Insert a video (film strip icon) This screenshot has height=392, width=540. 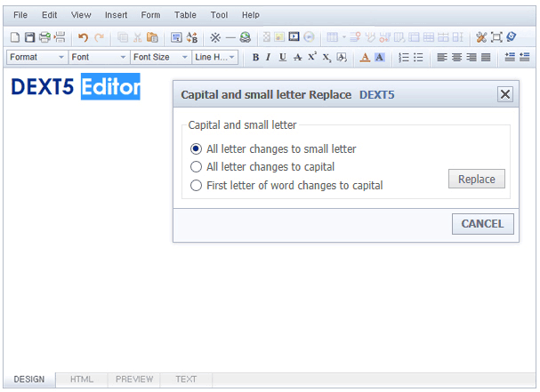294,36
